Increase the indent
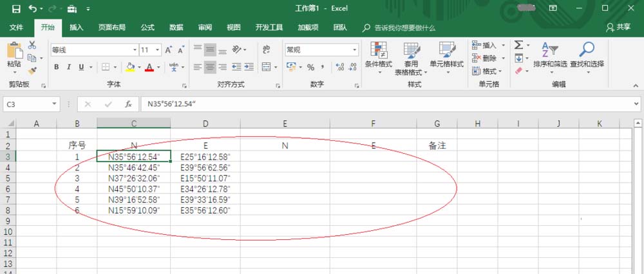Screen dimensions: 644x274 [x=249, y=67]
